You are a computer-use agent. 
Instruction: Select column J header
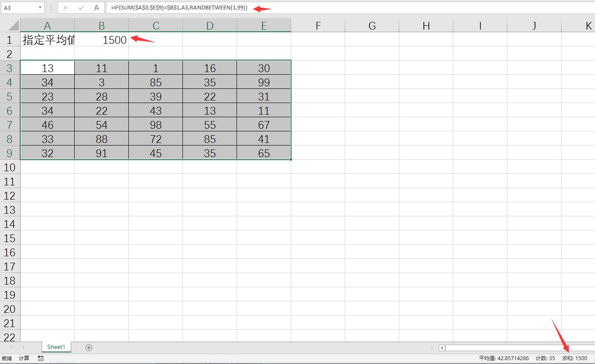pyautogui.click(x=534, y=25)
